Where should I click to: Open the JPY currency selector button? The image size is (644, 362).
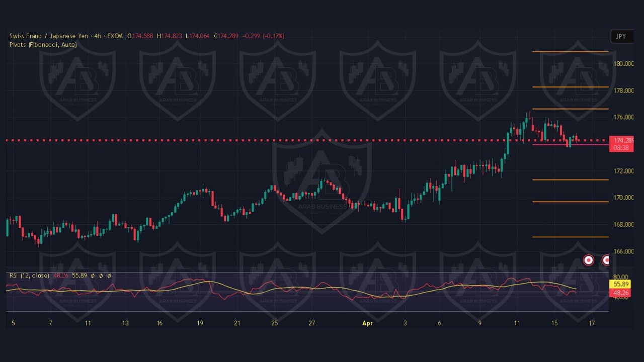pos(621,36)
